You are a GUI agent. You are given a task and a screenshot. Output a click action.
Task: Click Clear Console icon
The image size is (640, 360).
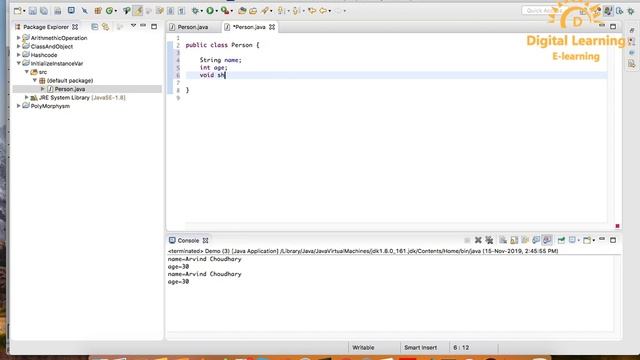503,240
